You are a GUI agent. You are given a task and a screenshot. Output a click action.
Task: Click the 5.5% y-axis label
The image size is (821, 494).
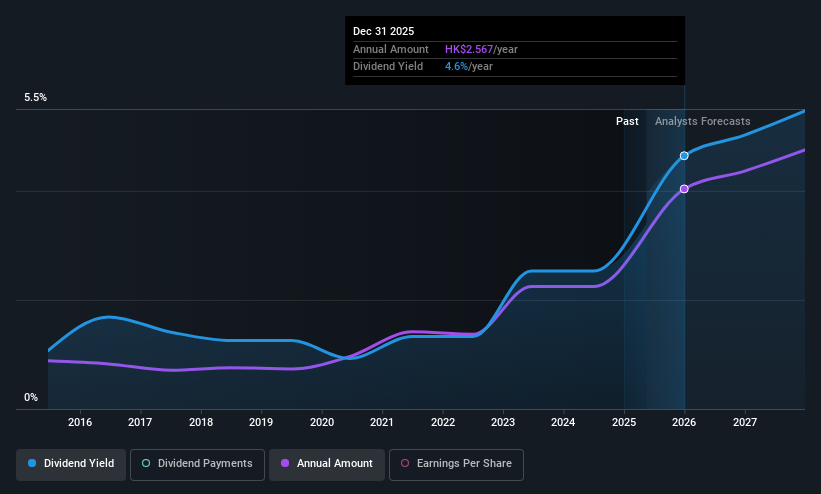click(x=35, y=97)
